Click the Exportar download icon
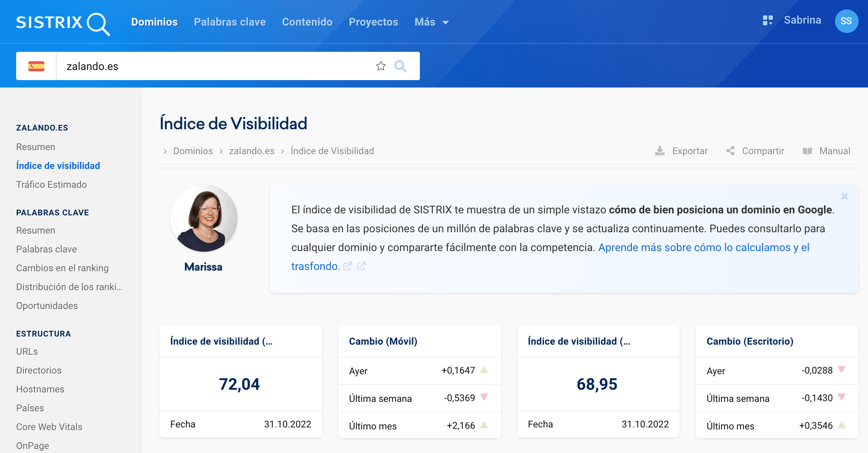The height and width of the screenshot is (453, 868). tap(660, 151)
